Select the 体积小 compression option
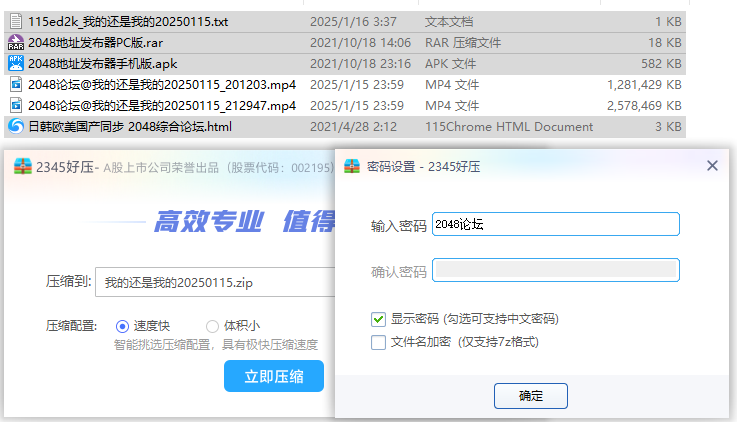Viewport: 737px width, 422px height. click(x=212, y=326)
